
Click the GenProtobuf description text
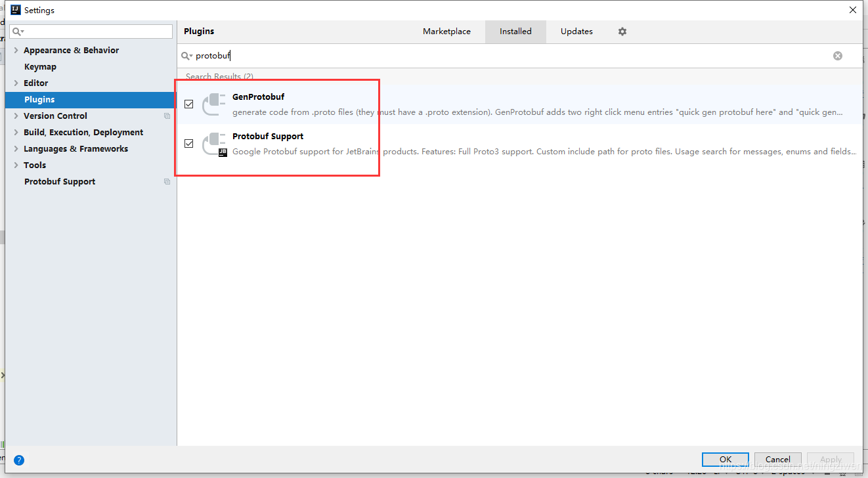pyautogui.click(x=538, y=112)
